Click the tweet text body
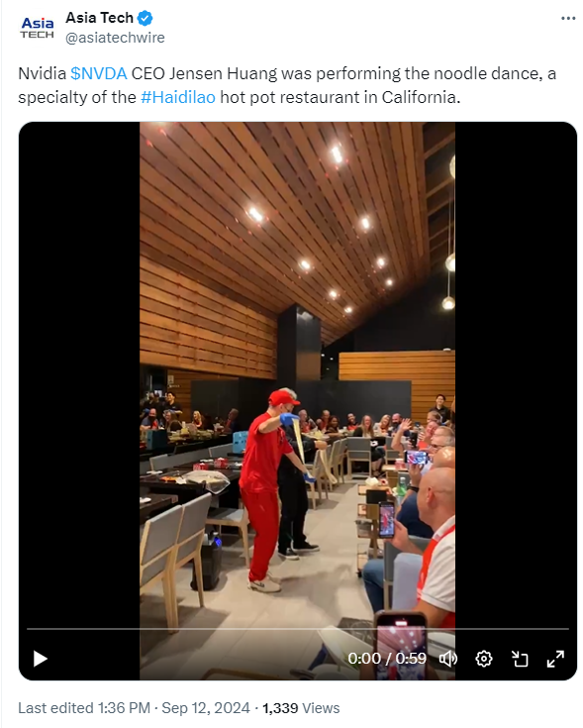Screen dimensions: 583x728 tap(287, 85)
